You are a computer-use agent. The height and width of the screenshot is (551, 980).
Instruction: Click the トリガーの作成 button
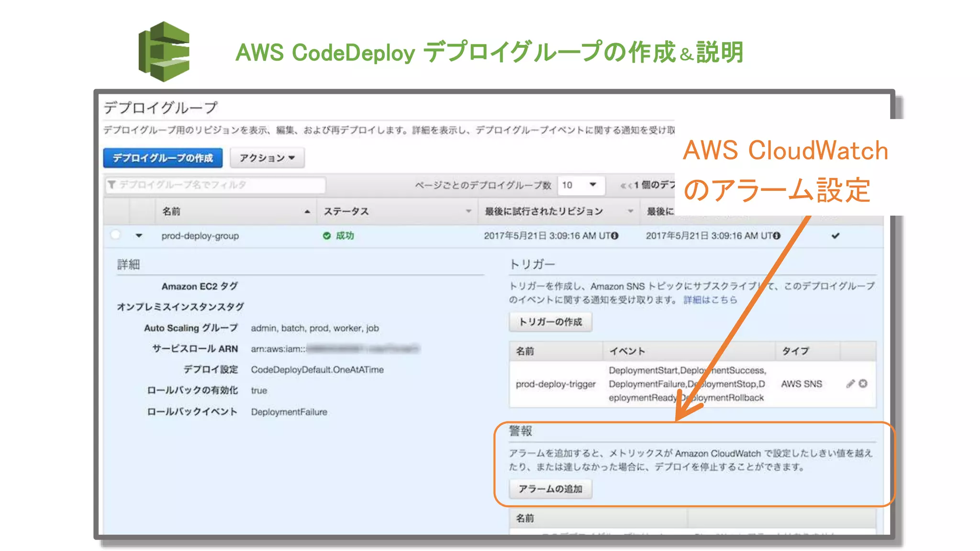[550, 322]
